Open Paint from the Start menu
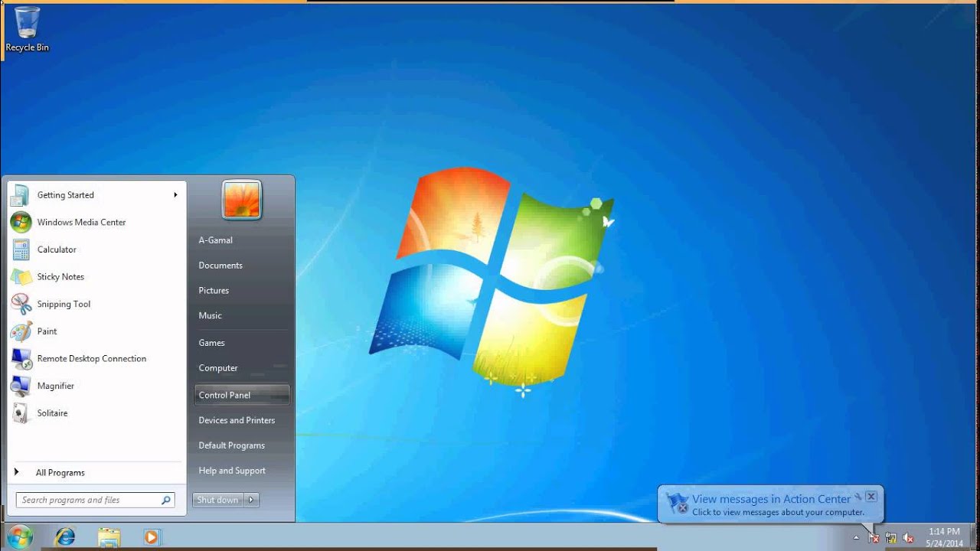This screenshot has height=551, width=980. [x=96, y=331]
